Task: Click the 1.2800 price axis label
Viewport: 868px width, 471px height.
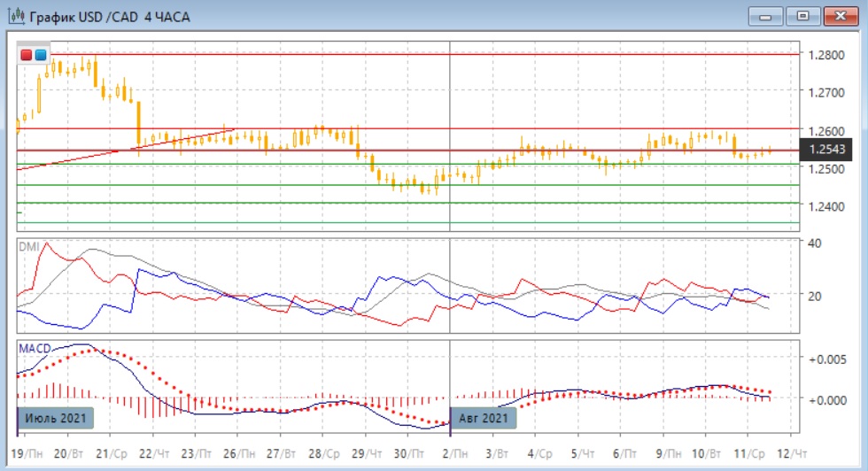Action: [x=825, y=55]
